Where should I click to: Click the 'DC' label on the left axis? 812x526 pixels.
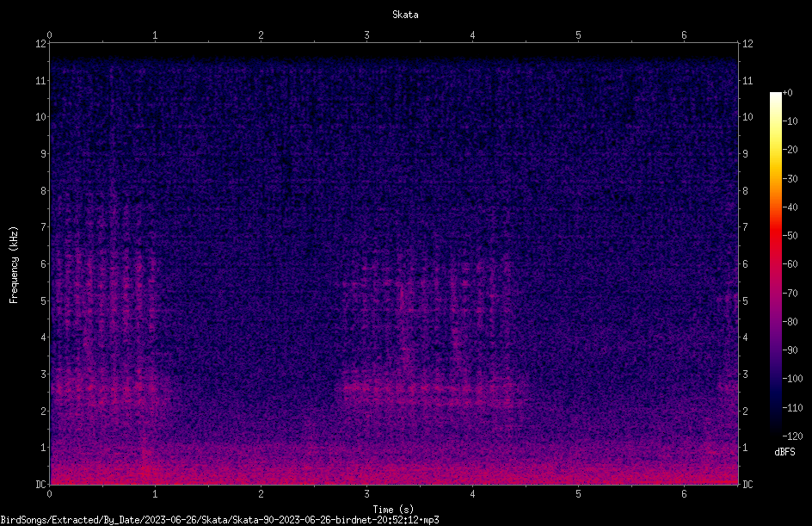(41, 484)
